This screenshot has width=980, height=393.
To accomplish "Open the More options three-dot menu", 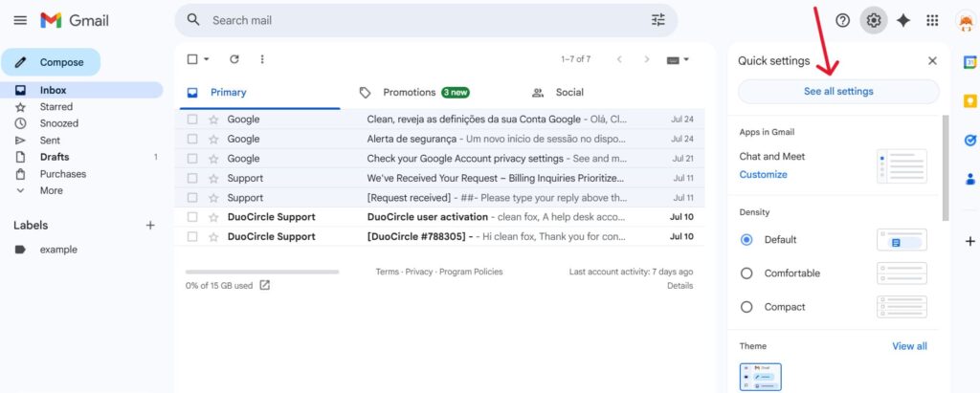I will (x=262, y=59).
